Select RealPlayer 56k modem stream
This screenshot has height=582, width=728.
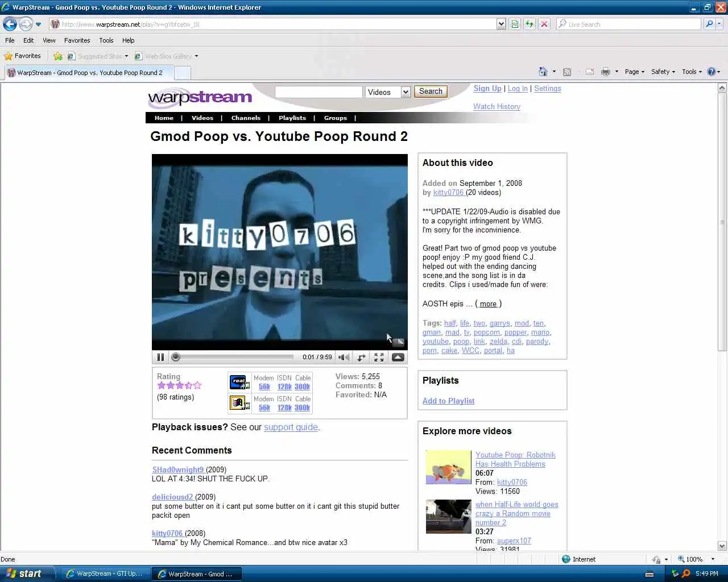(264, 387)
